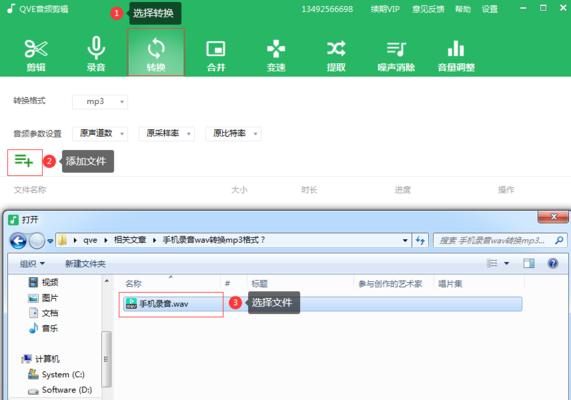Select 音乐 in the navigation pane
571x400 pixels.
(43, 329)
